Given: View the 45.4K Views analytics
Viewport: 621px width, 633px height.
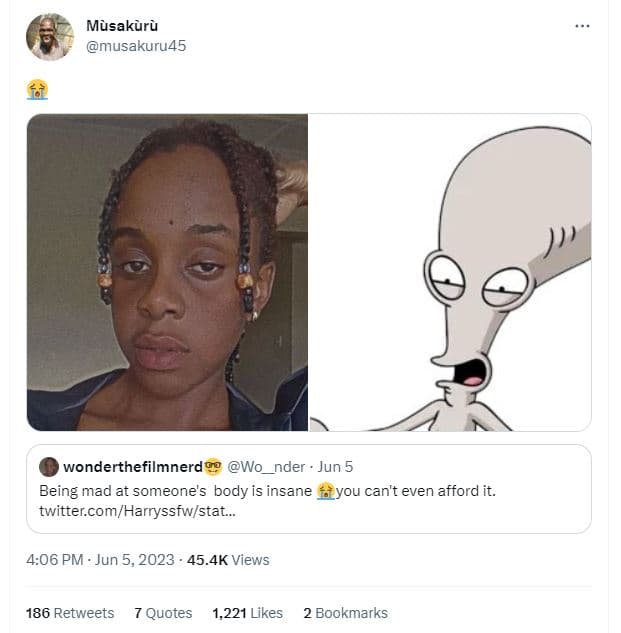Looking at the screenshot, I should point(228,560).
